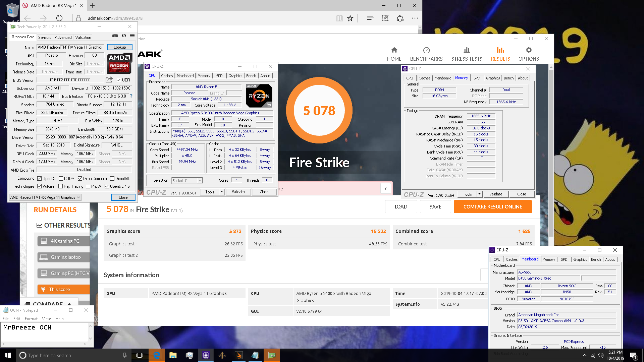Open the notification center icon
Image resolution: width=644 pixels, height=362 pixels.
pos(633,355)
